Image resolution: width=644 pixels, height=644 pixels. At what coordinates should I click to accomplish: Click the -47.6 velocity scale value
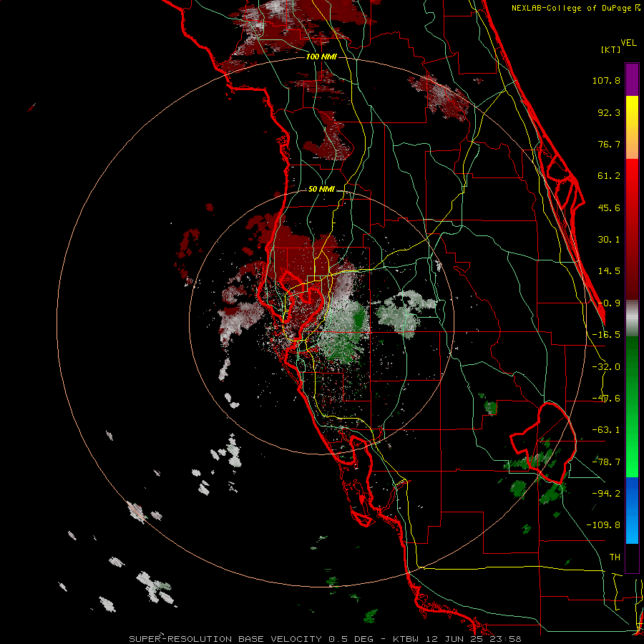point(606,399)
